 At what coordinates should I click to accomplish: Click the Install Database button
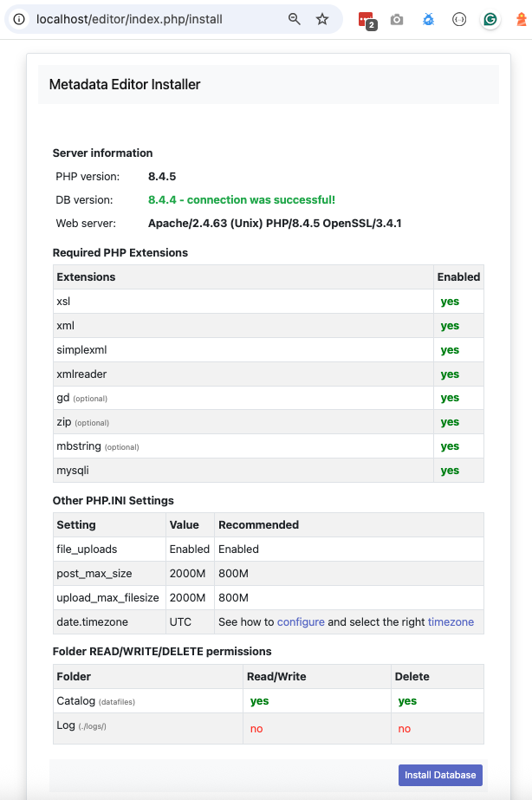coord(440,775)
